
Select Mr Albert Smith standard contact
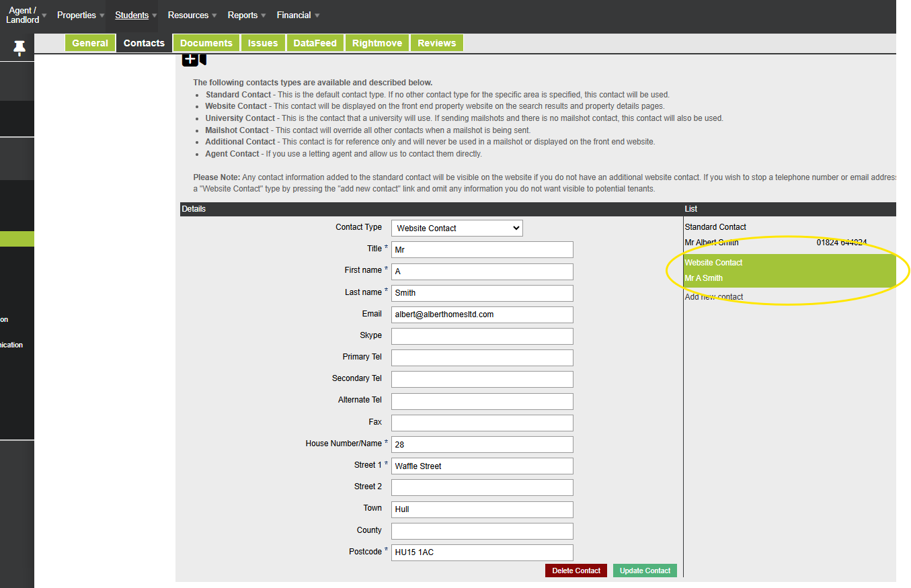[x=711, y=243]
